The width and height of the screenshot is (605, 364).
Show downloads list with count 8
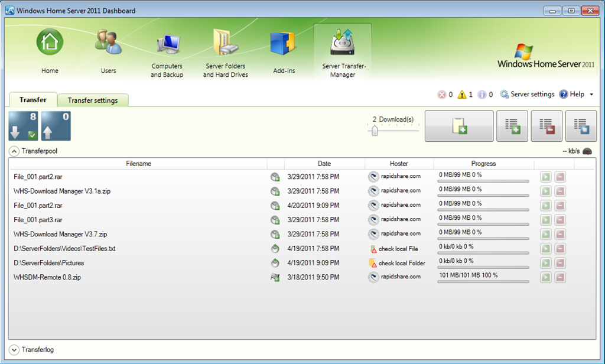click(23, 126)
